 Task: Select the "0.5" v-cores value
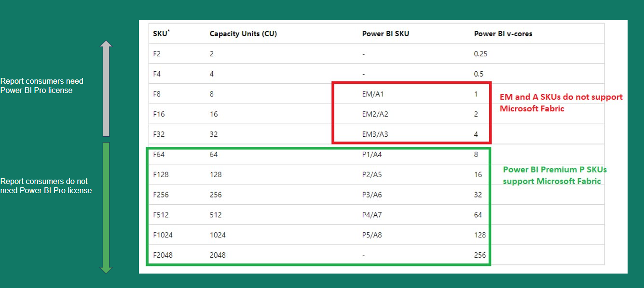click(x=479, y=74)
